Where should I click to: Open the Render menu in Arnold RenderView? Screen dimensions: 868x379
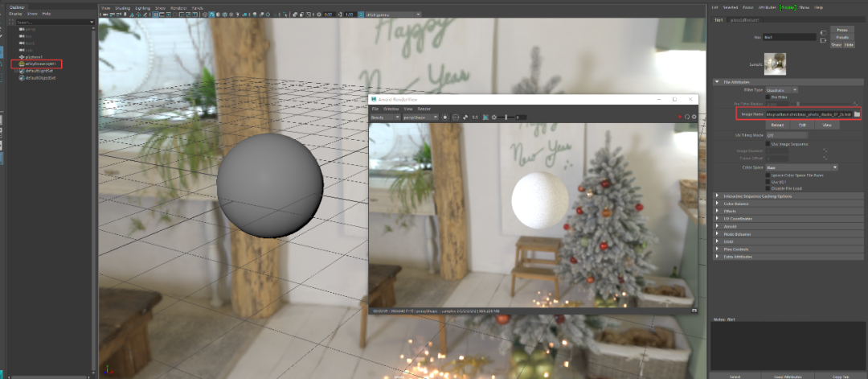point(424,109)
